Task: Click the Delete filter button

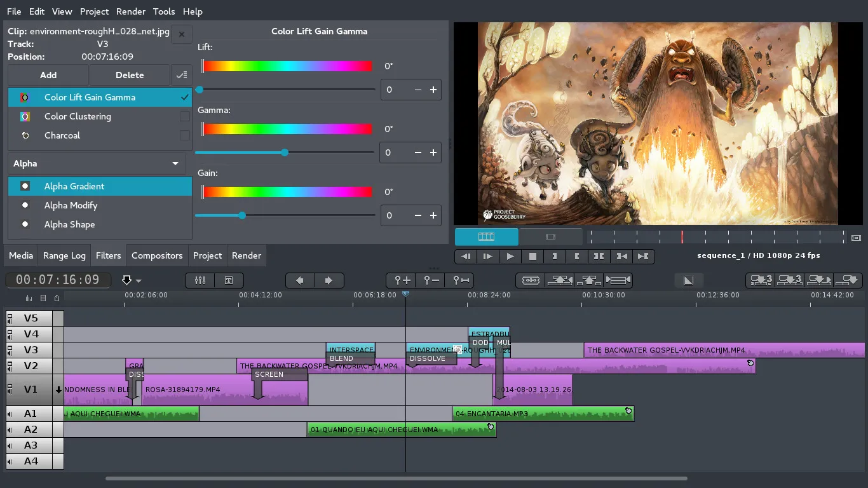Action: (130, 75)
